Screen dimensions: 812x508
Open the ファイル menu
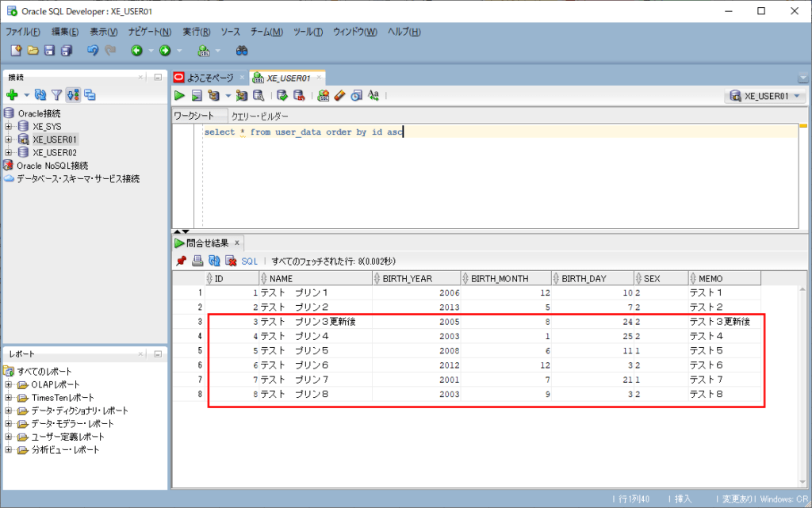pyautogui.click(x=23, y=32)
